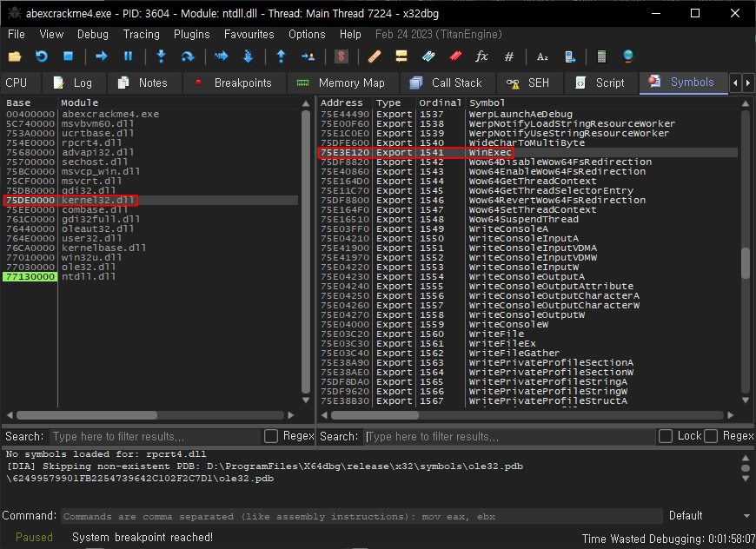Sort symbols by Ordinal column header
This screenshot has width=756, height=549.
(x=441, y=103)
